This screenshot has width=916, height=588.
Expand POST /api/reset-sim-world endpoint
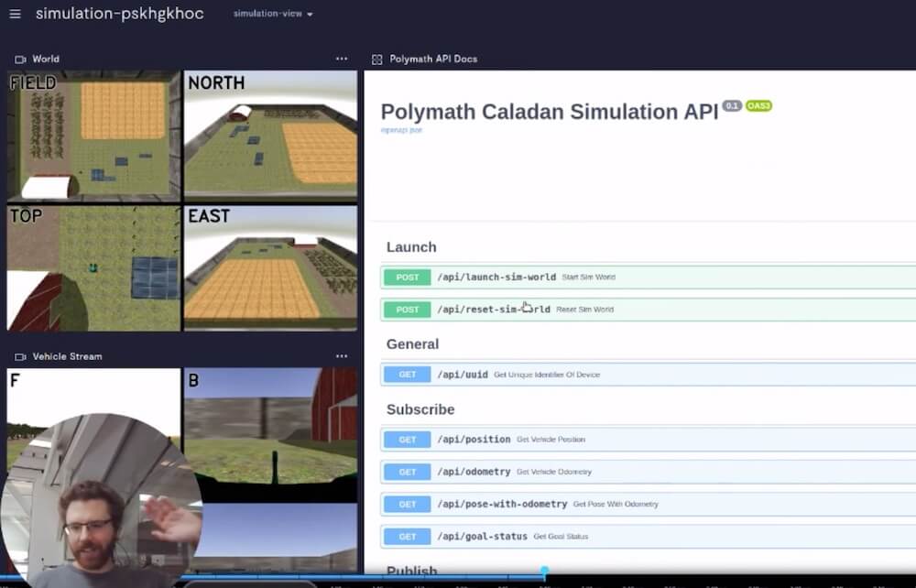(648, 310)
